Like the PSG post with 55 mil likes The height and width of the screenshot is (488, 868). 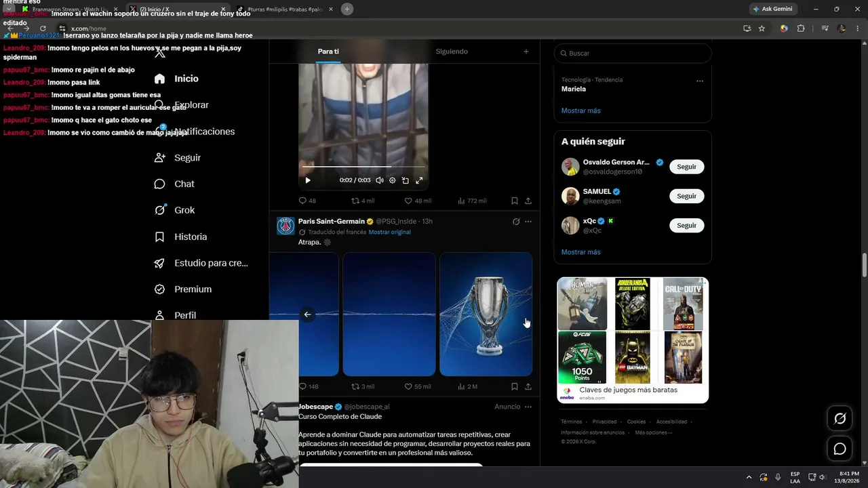pos(418,386)
